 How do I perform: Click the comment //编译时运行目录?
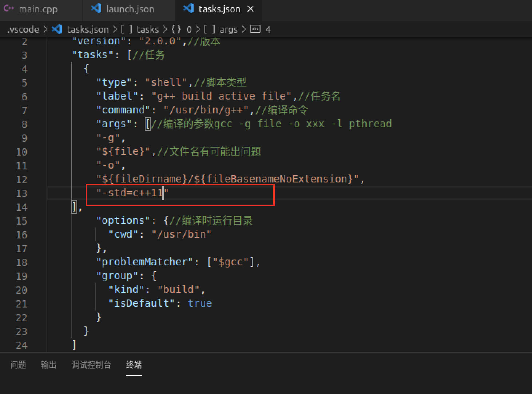pyautogui.click(x=211, y=220)
